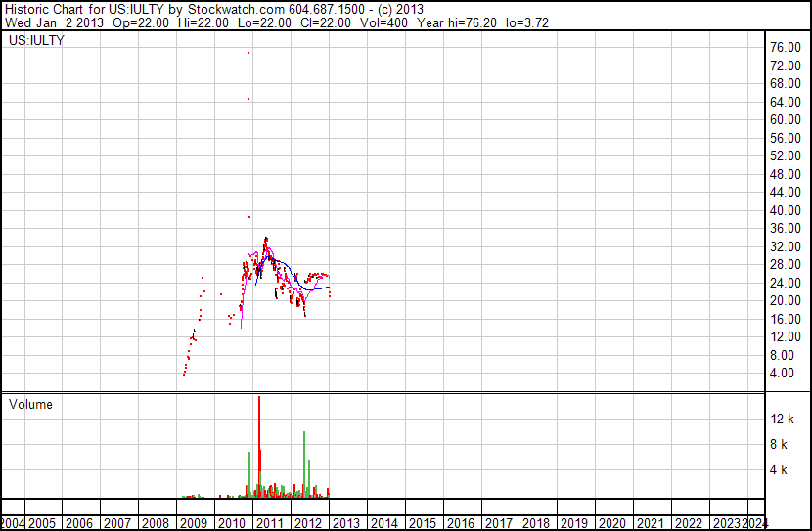
Task: Select the 2010 year marker
Action: click(x=232, y=523)
